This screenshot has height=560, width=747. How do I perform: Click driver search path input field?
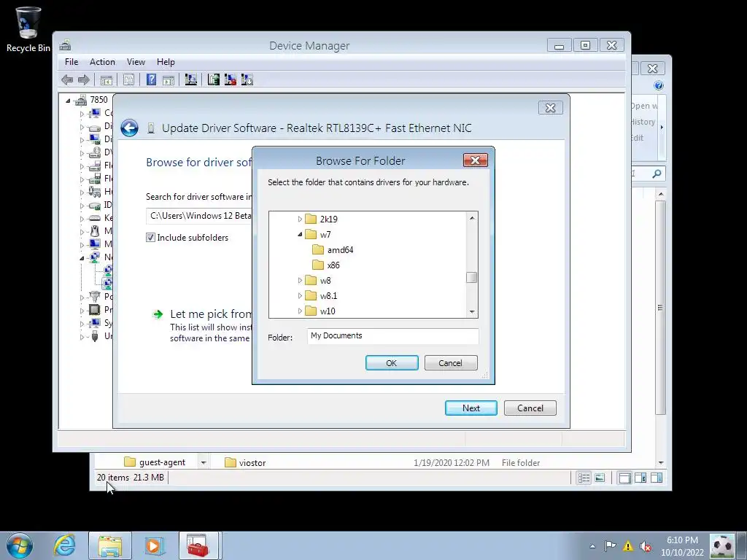(x=199, y=216)
